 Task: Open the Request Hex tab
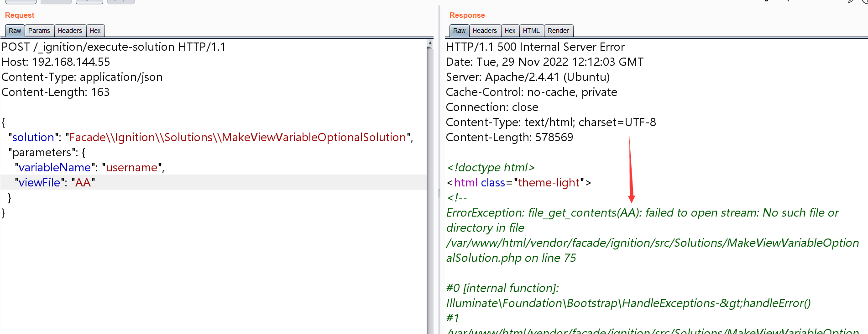coord(95,31)
